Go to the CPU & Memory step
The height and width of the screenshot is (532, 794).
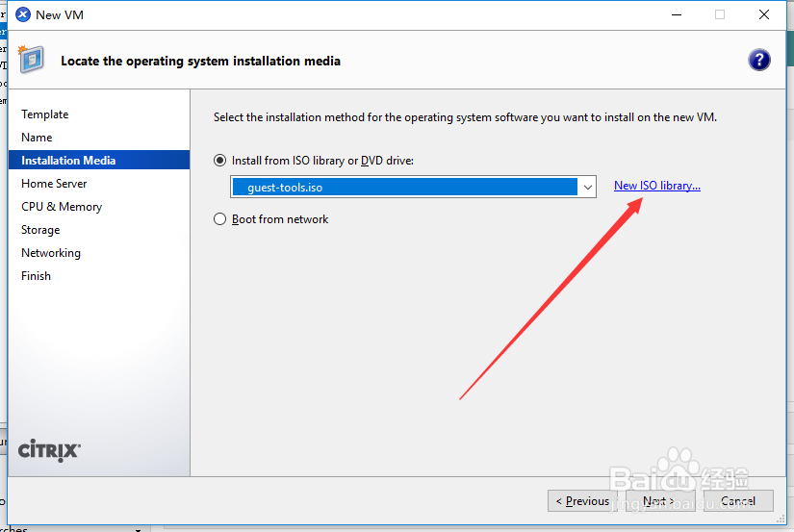coord(62,207)
